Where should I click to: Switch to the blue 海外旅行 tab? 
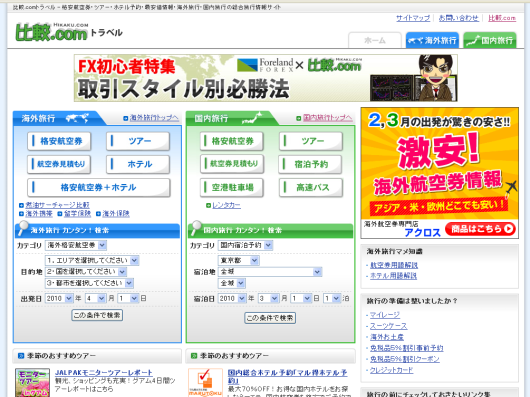coord(432,41)
